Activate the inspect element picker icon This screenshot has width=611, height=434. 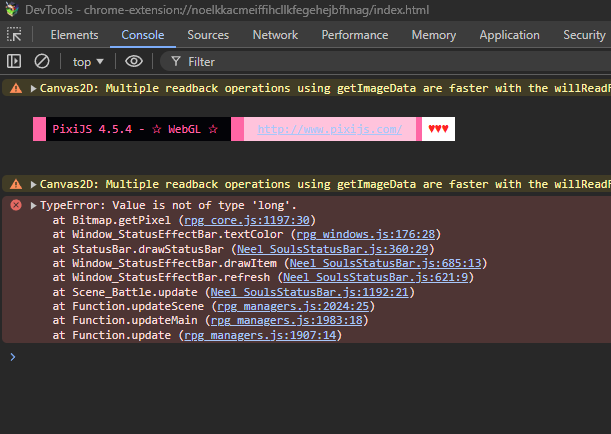pos(14,35)
